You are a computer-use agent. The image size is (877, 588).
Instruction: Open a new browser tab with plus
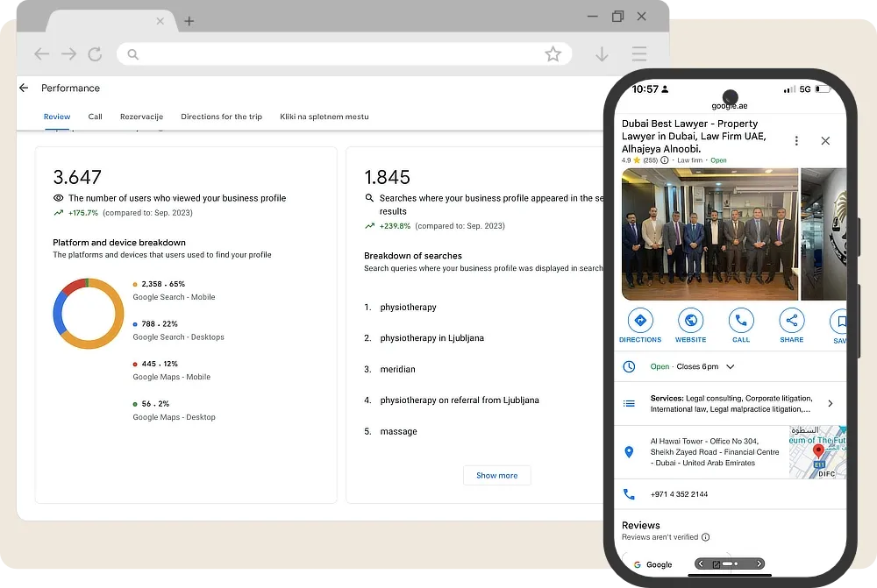tap(189, 21)
